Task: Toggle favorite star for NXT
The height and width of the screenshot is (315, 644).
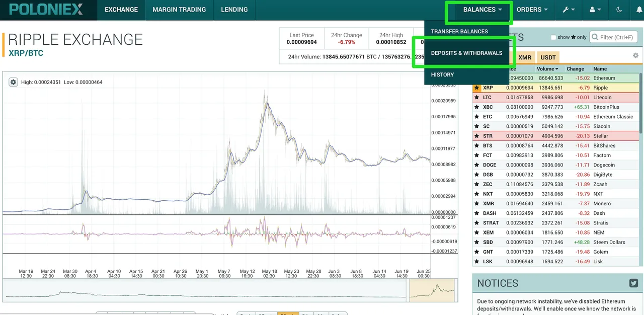Action: pyautogui.click(x=476, y=194)
